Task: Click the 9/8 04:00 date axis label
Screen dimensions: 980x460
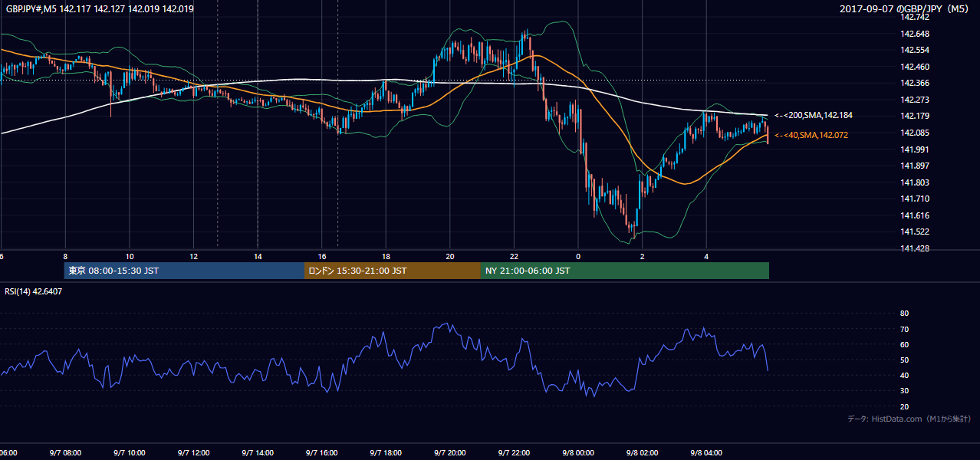Action: pyautogui.click(x=706, y=453)
